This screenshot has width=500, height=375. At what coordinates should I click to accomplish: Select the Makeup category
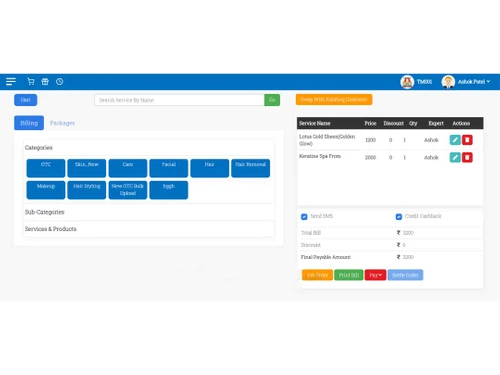click(46, 190)
